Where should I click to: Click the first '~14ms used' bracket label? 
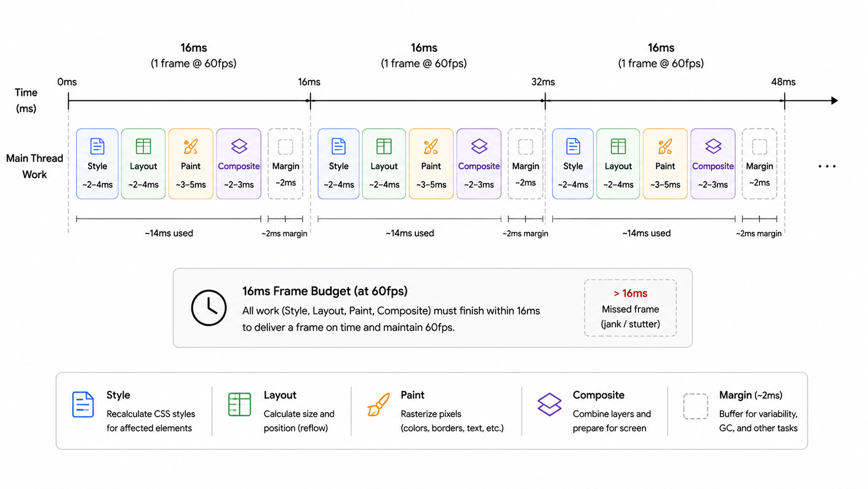(169, 233)
